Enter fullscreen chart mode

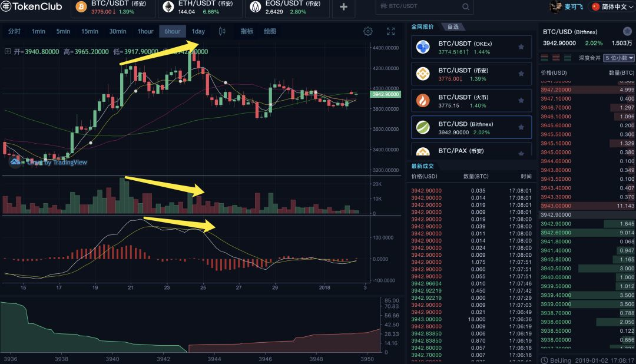click(x=390, y=31)
